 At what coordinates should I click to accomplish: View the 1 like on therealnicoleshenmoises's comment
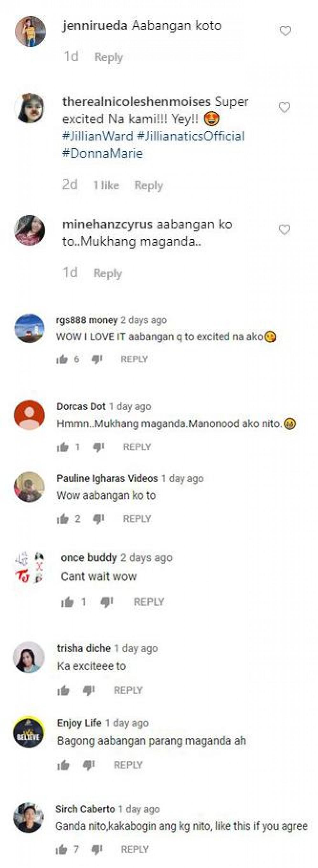(x=106, y=185)
